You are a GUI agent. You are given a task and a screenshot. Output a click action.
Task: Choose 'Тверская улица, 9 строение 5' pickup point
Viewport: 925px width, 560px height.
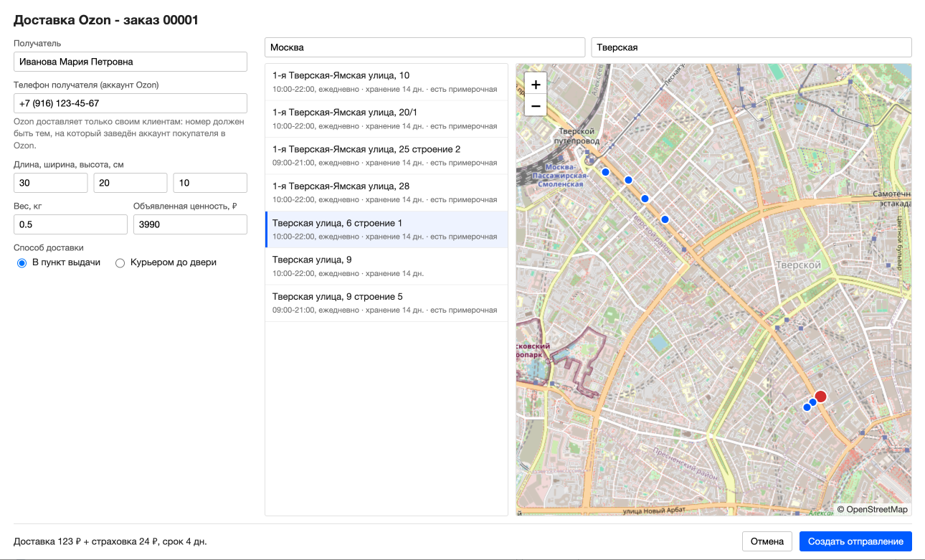pyautogui.click(x=386, y=303)
